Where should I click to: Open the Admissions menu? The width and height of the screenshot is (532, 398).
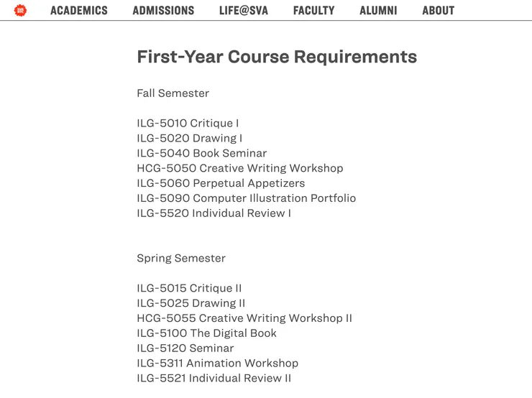163,11
